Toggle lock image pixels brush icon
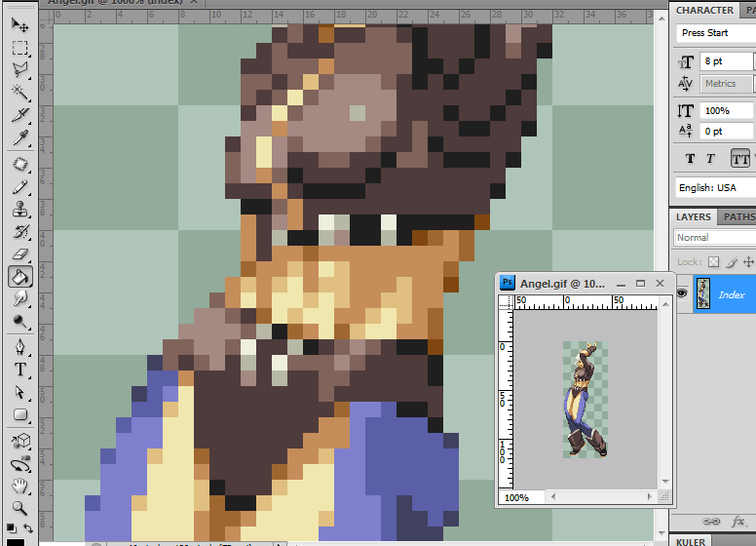 (x=732, y=262)
